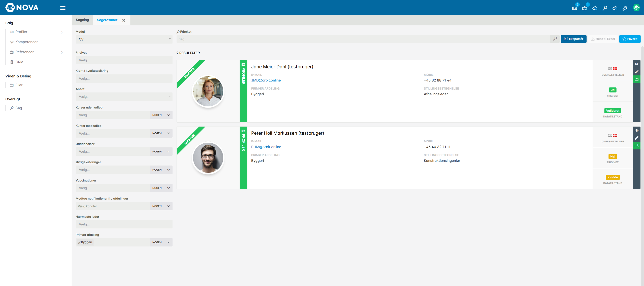This screenshot has width=644, height=286.
Task: Remove the Byggeri tag from Primær afdeling
Action: 79,242
